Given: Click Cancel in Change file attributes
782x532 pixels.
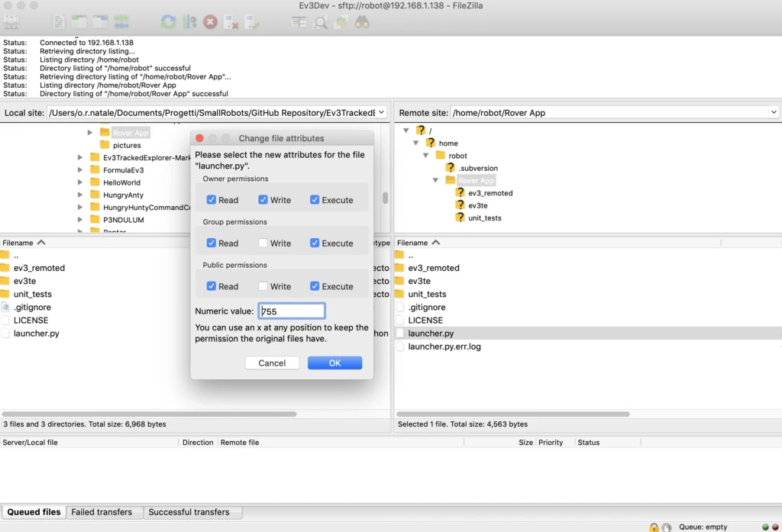Looking at the screenshot, I should [272, 363].
